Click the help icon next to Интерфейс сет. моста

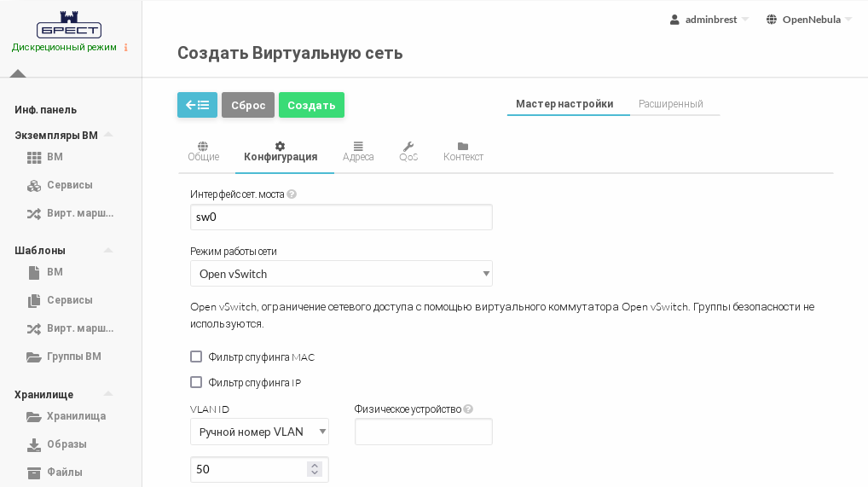(292, 194)
